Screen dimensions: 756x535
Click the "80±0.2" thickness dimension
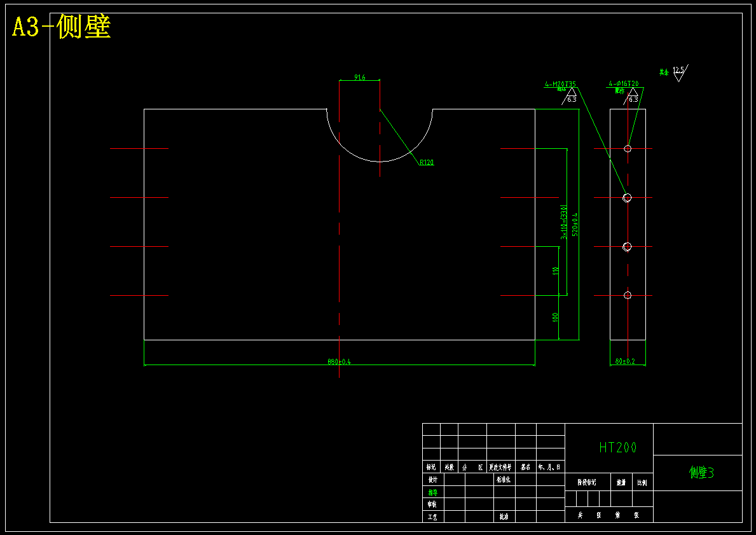tap(626, 362)
